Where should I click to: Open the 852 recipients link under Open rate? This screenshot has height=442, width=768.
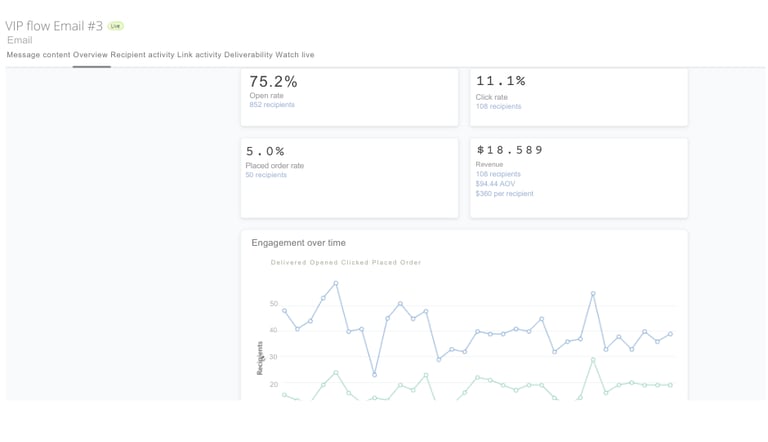[x=272, y=105]
